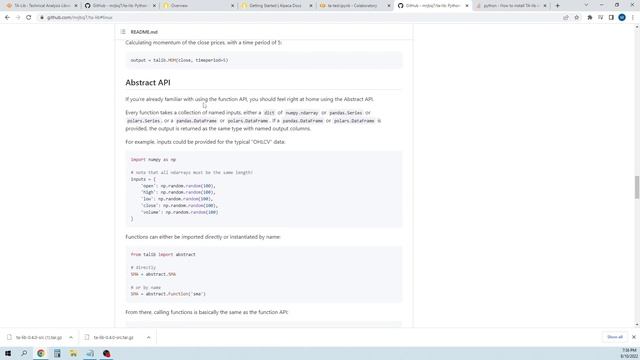Image resolution: width=640 pixels, height=360 pixels.
Task: Open the Extensions puzzle icon
Action: pos(589,18)
